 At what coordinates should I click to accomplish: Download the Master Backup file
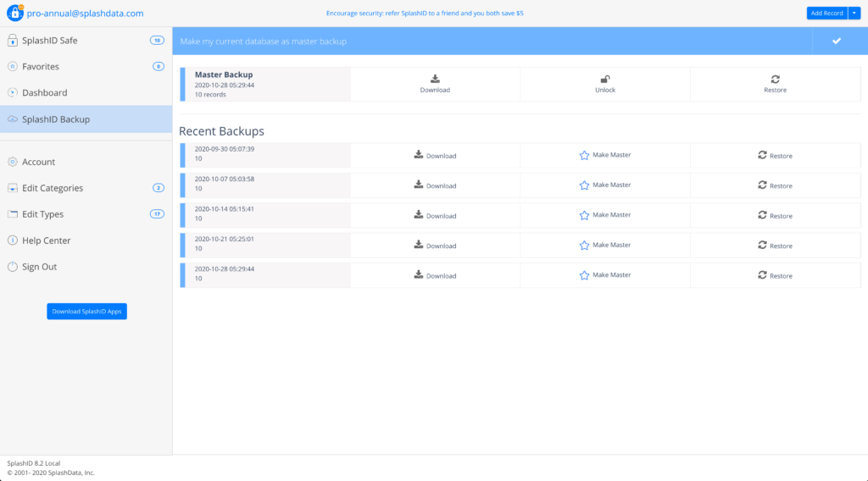(435, 84)
